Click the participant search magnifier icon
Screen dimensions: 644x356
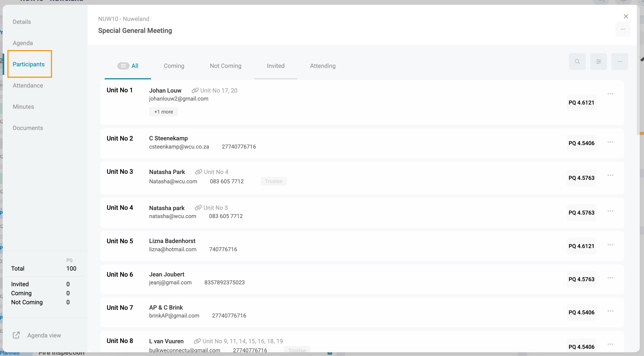coord(577,62)
